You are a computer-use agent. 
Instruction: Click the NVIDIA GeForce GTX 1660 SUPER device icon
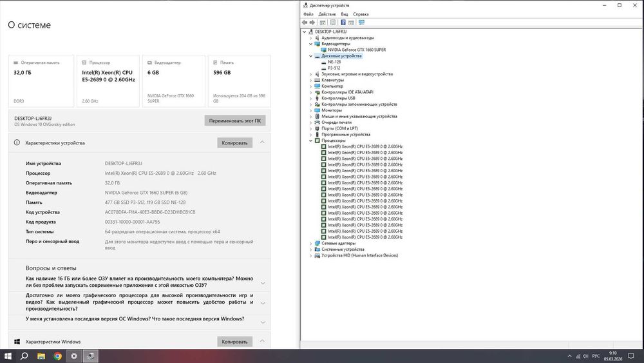(323, 50)
